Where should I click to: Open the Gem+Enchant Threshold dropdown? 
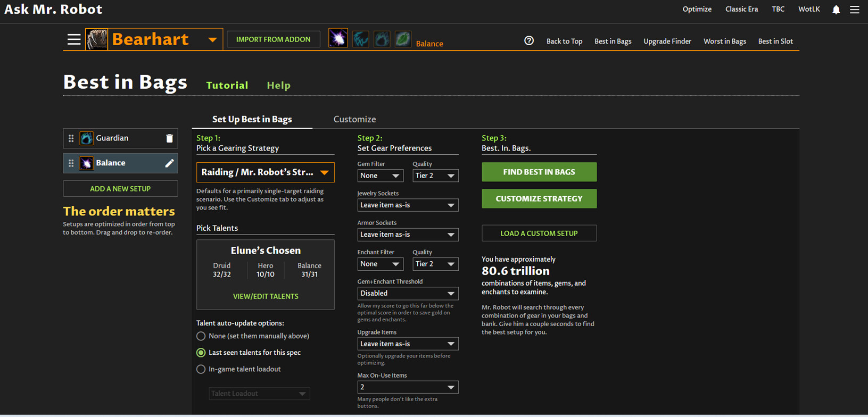click(x=408, y=293)
